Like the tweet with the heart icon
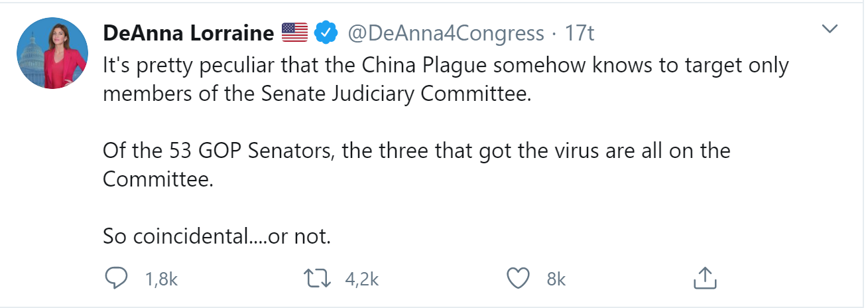 (x=517, y=279)
